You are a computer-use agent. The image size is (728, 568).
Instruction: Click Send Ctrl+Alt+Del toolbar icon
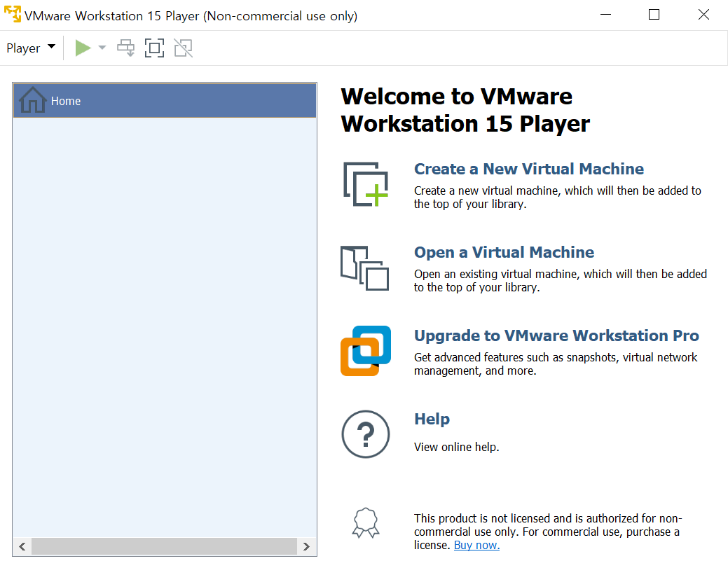coord(125,48)
